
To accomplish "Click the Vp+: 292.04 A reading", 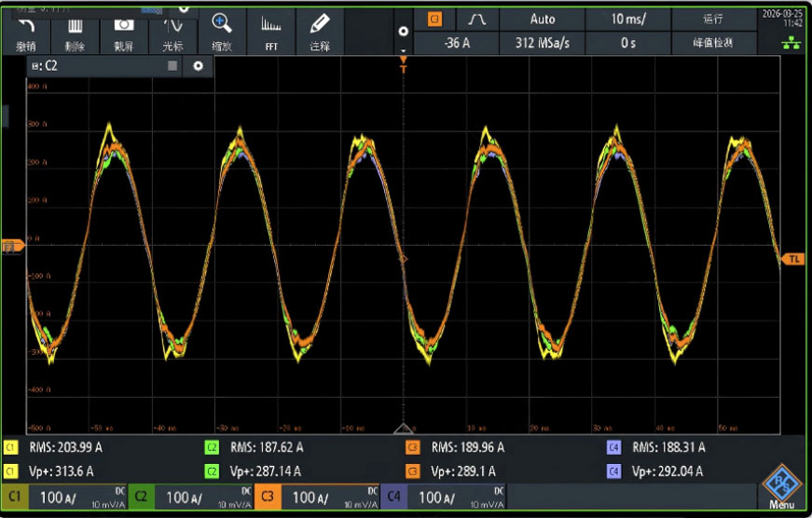I will pyautogui.click(x=667, y=471).
